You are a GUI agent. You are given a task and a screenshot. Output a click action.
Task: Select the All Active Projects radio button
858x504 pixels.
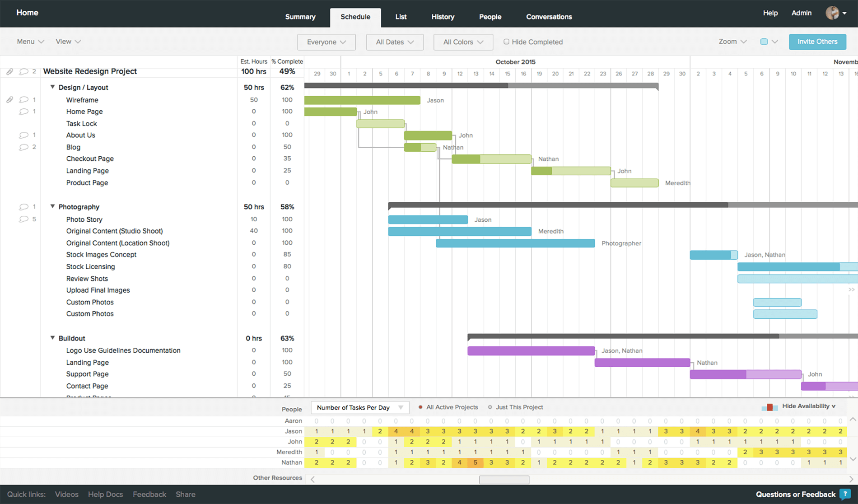point(420,407)
